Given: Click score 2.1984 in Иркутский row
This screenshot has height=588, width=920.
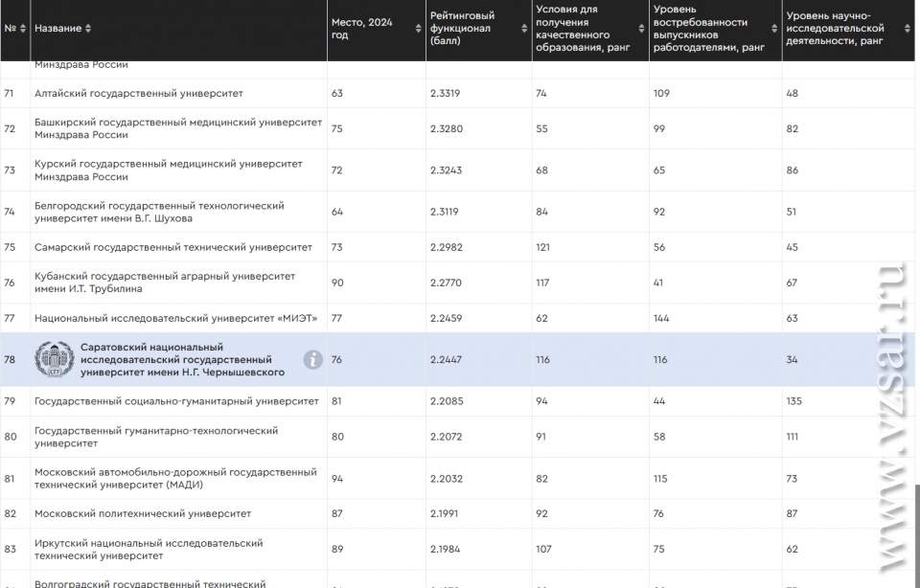Looking at the screenshot, I should coord(445,550).
